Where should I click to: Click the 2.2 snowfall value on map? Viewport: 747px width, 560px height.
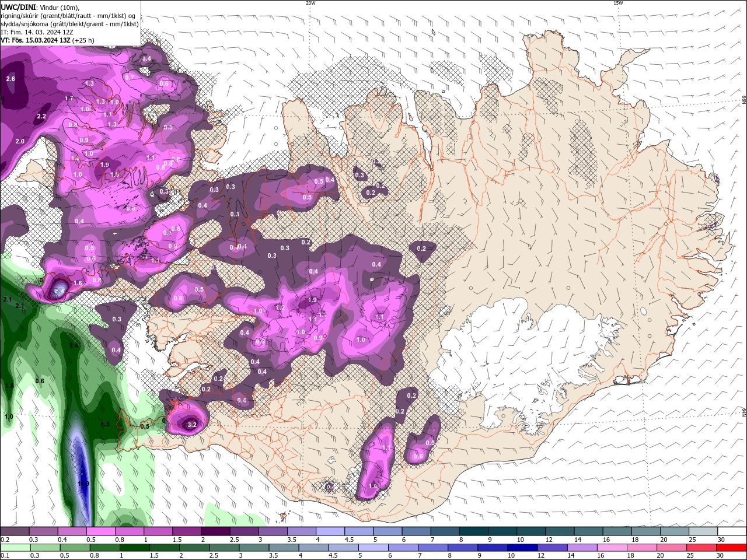tap(41, 117)
